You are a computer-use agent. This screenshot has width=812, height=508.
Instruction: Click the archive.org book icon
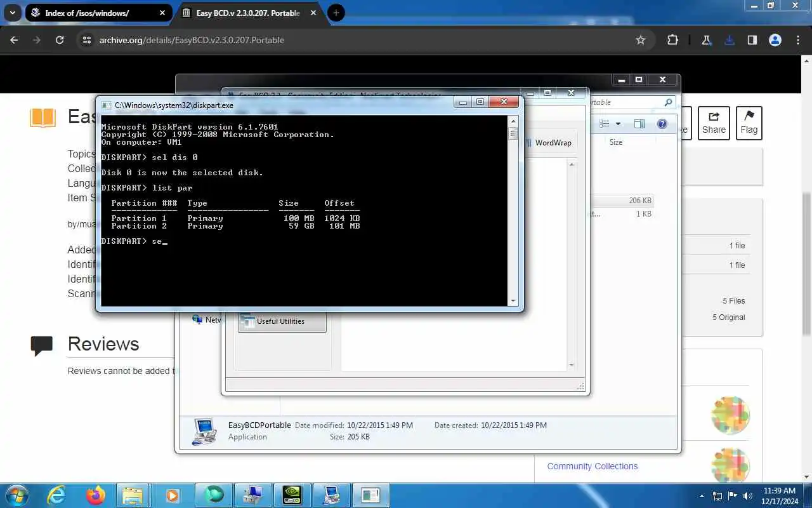pos(43,118)
